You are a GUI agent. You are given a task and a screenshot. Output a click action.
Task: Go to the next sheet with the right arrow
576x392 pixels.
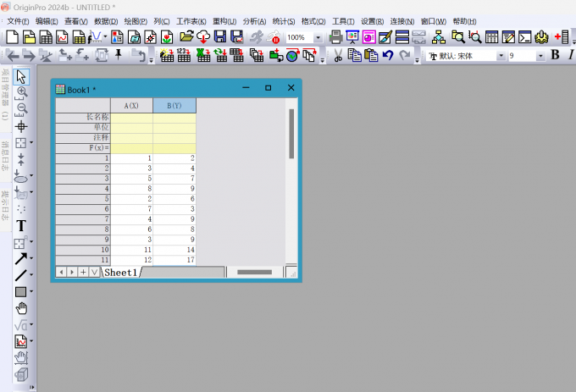72,273
